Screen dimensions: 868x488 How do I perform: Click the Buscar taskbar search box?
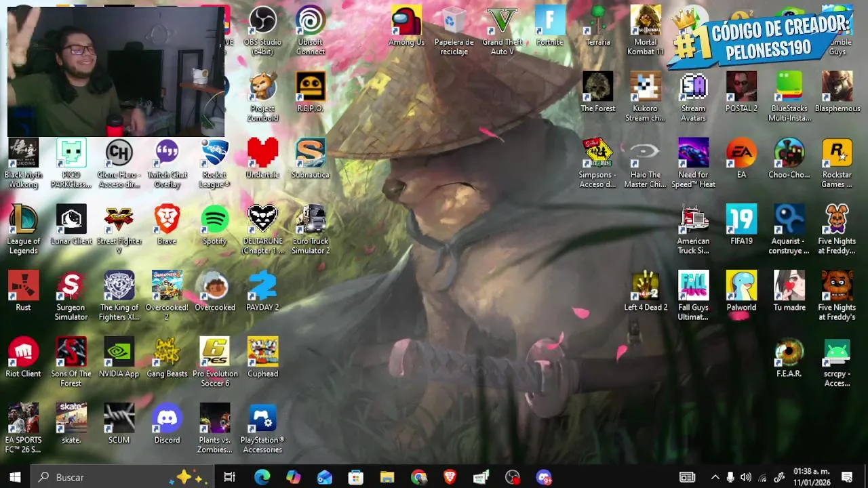[x=122, y=477]
